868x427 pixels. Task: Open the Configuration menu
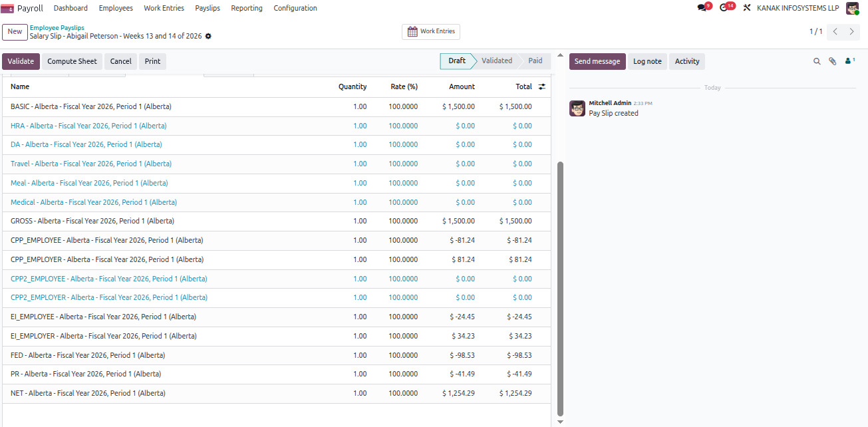tap(295, 8)
